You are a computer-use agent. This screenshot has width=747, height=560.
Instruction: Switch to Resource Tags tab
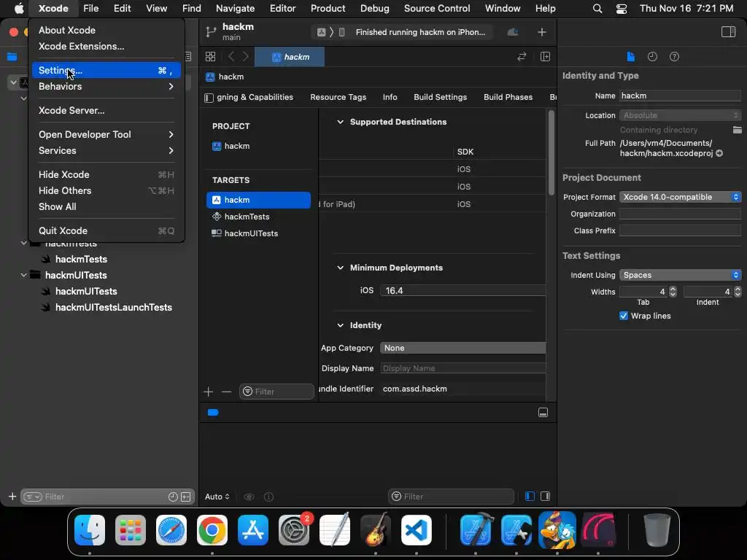tap(338, 97)
